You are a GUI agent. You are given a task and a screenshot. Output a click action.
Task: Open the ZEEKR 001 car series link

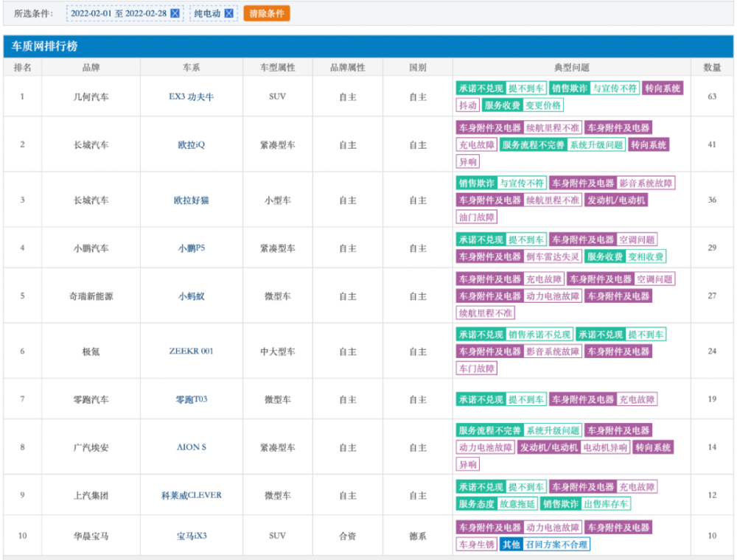(192, 351)
